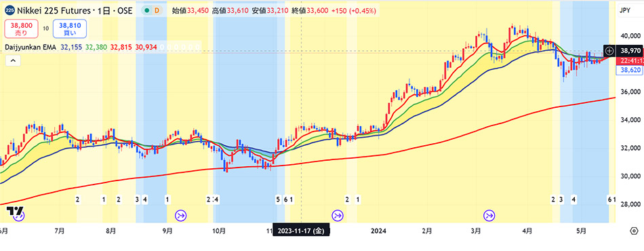Toggle the market status D indicator pill
The image size is (644, 251).
coord(152,11)
